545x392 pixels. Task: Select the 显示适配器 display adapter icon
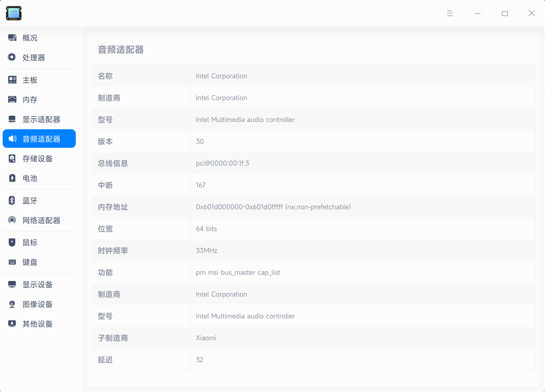12,119
